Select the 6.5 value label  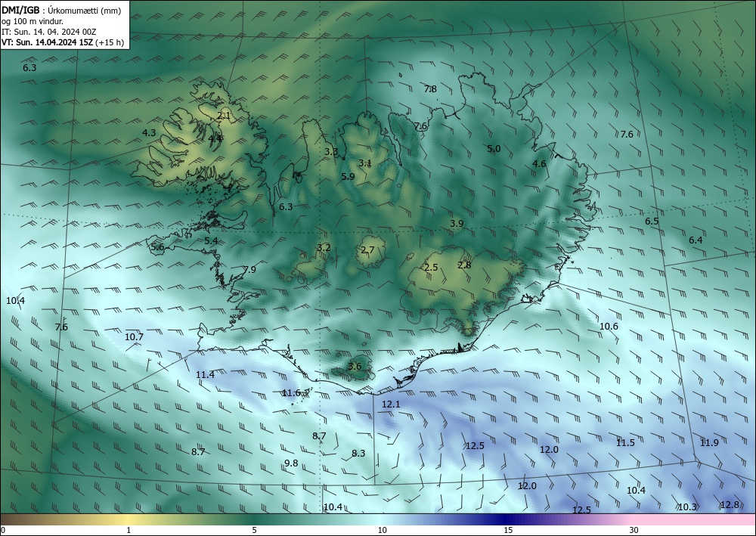pos(652,222)
